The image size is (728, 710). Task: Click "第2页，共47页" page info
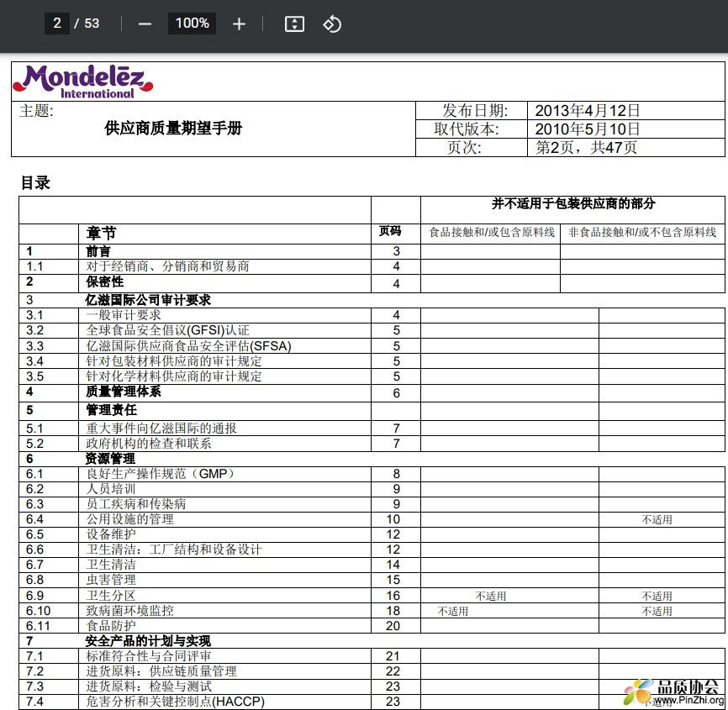[586, 147]
